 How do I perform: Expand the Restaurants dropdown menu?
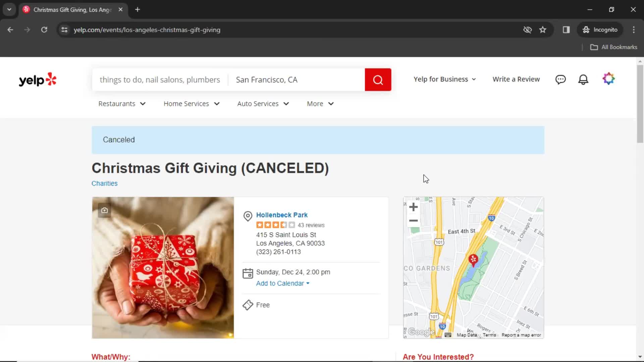point(122,104)
